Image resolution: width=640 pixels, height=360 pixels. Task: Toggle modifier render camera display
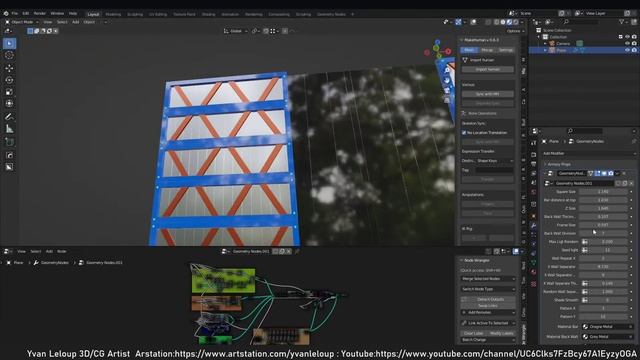[611, 173]
